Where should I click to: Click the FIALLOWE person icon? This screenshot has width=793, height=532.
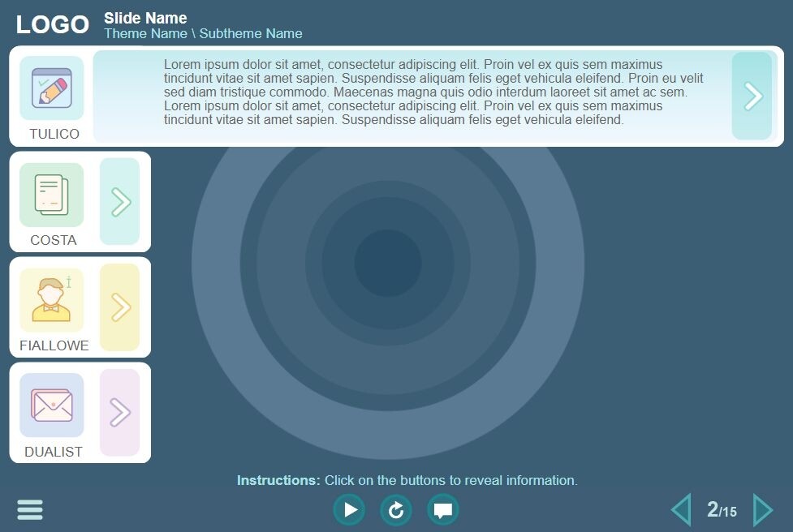coord(52,300)
